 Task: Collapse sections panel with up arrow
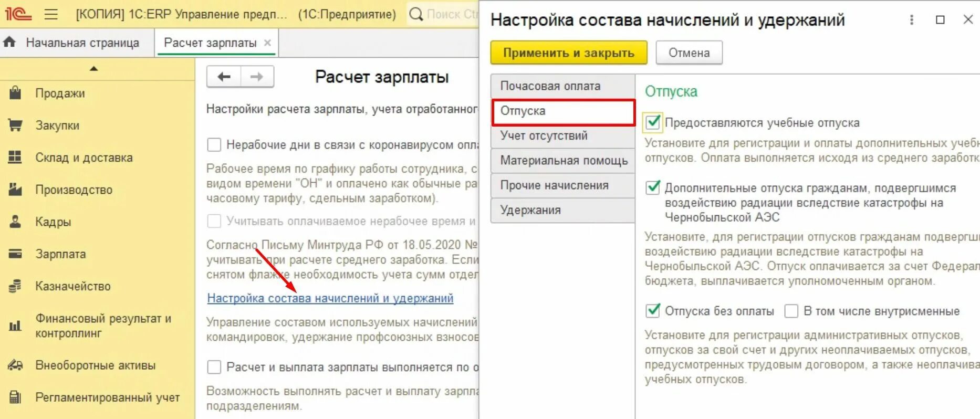pyautogui.click(x=93, y=68)
